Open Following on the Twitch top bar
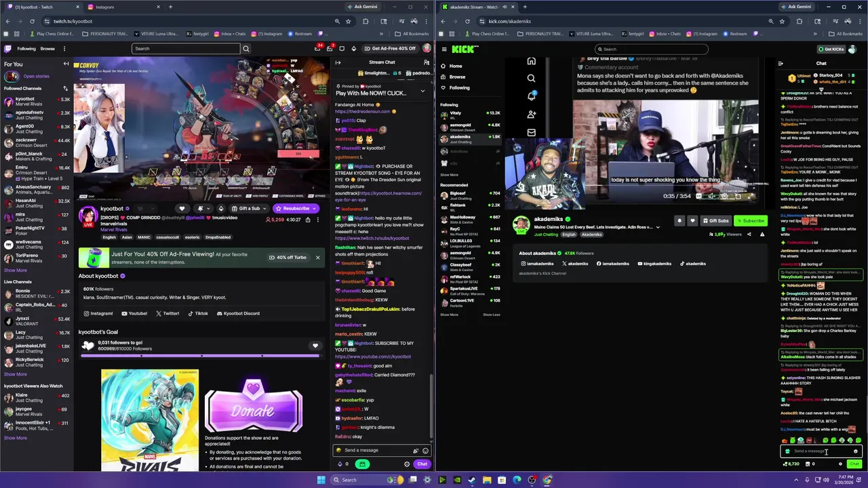Image resolution: width=868 pixels, height=488 pixels. click(26, 49)
